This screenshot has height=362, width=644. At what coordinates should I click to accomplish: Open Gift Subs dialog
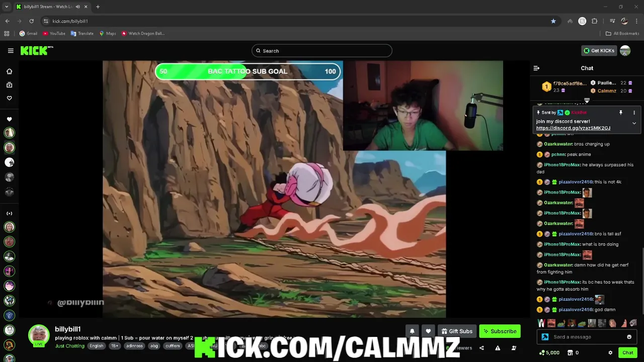coord(457,331)
